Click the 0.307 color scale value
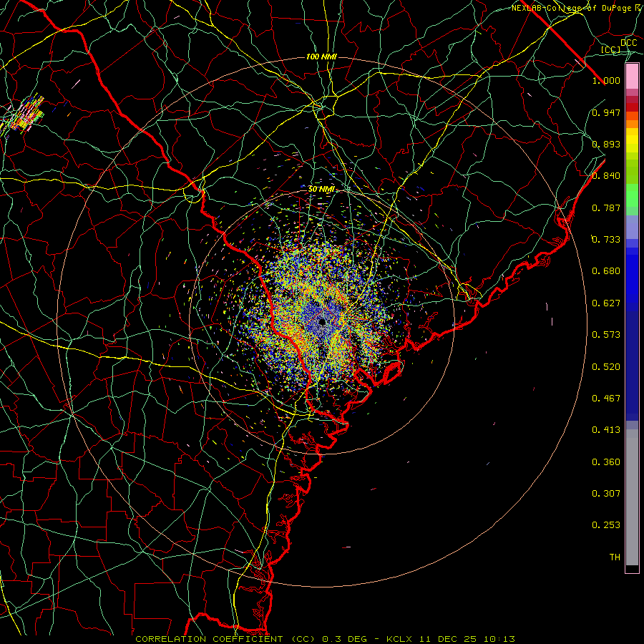The width and height of the screenshot is (644, 644). coord(606,494)
